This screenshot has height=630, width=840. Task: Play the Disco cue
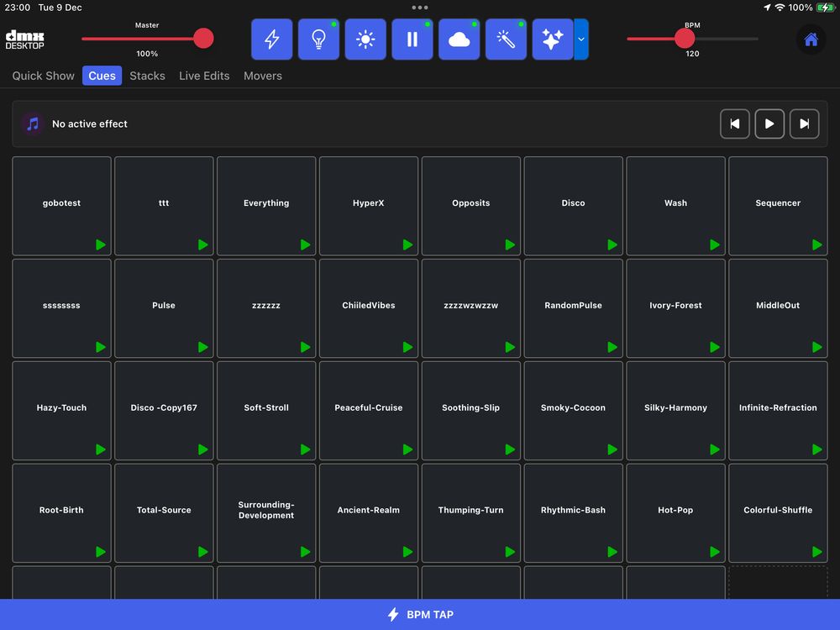[x=612, y=244]
